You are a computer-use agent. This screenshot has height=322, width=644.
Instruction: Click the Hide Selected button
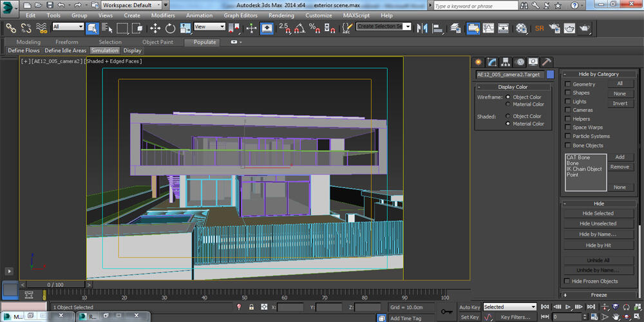tap(598, 213)
